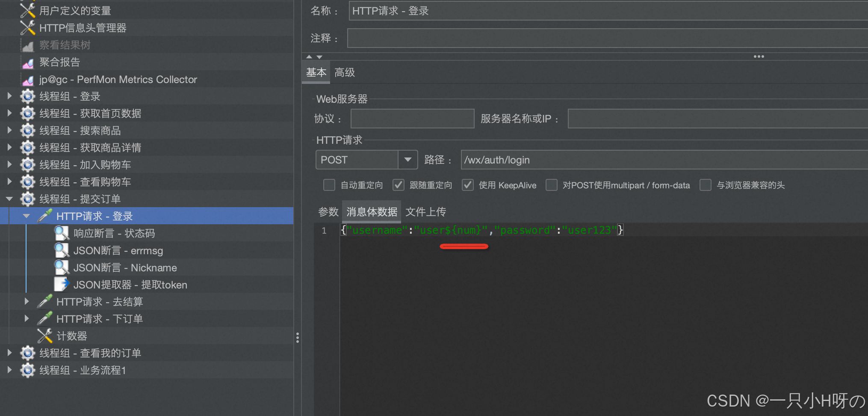Click the vertical splitter handle dots
Screen dimensions: 868x416
click(x=298, y=338)
